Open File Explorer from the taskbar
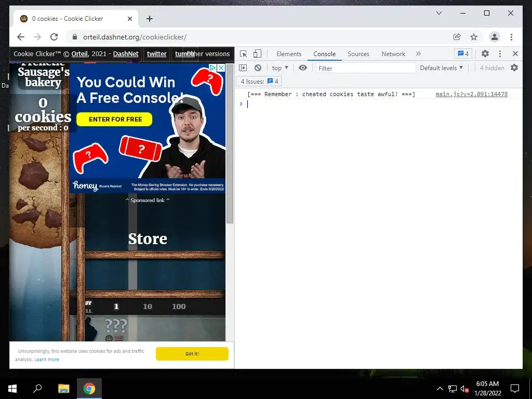The width and height of the screenshot is (532, 399). click(63, 389)
